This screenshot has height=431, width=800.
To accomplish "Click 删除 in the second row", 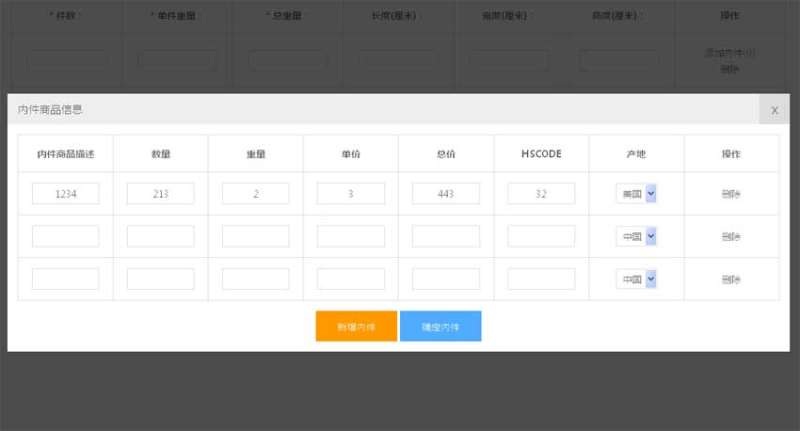I will click(x=731, y=237).
